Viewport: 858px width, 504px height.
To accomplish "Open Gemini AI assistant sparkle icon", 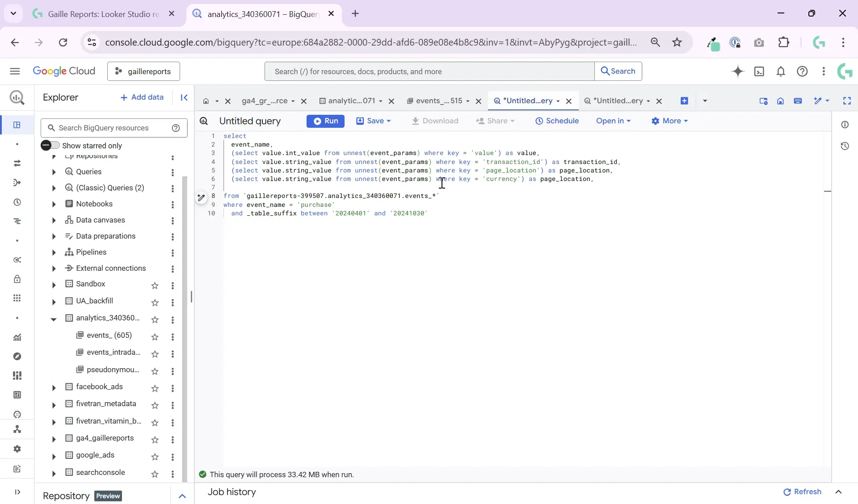I will [738, 71].
